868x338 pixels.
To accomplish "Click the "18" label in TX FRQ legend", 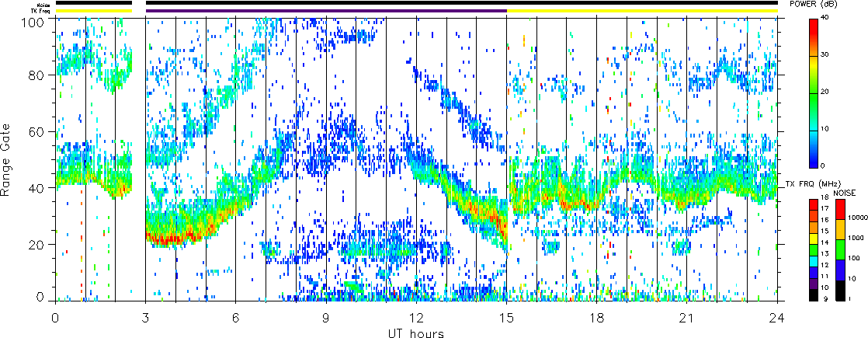I will tap(825, 198).
